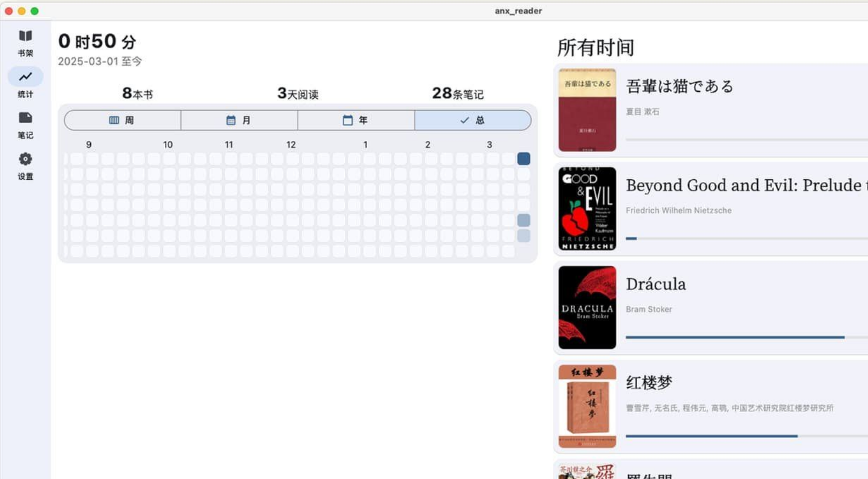Switch reading stats to 月 monthly view

point(238,120)
